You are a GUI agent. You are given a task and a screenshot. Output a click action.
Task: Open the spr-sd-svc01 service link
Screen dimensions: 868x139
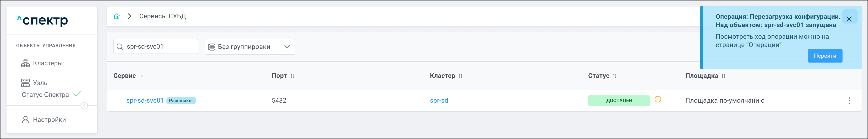click(145, 101)
